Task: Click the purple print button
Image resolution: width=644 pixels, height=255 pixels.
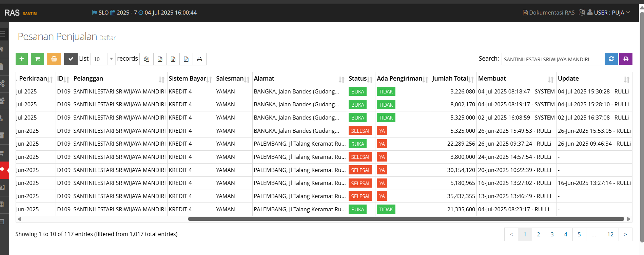Action: [626, 59]
